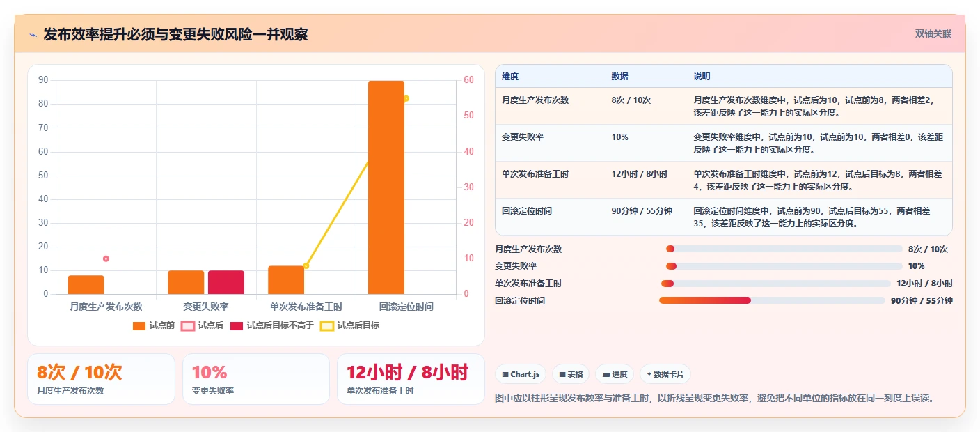Image resolution: width=980 pixels, height=432 pixels.
Task: Click the 单次发布准备工时 chart axis label
Action: 306,307
